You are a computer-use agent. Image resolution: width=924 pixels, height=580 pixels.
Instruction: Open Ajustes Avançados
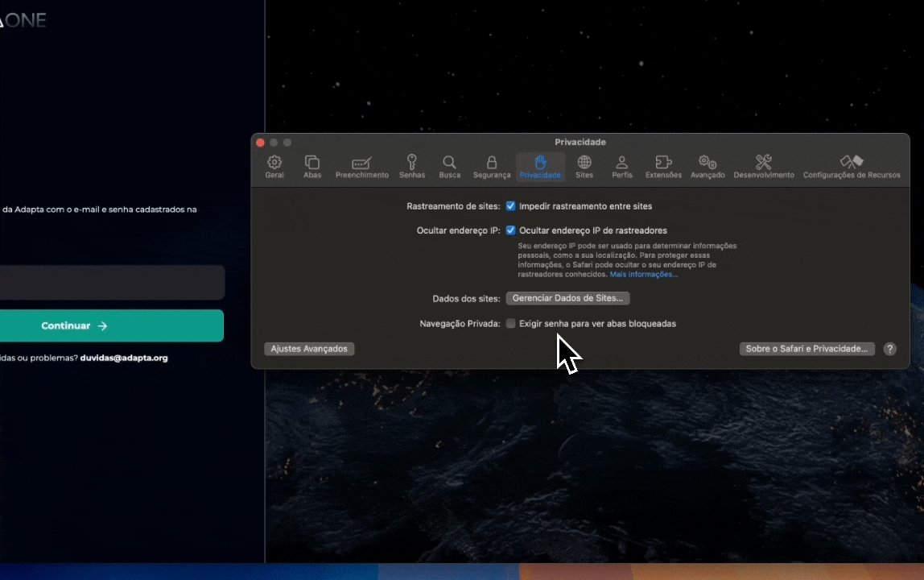[309, 349]
